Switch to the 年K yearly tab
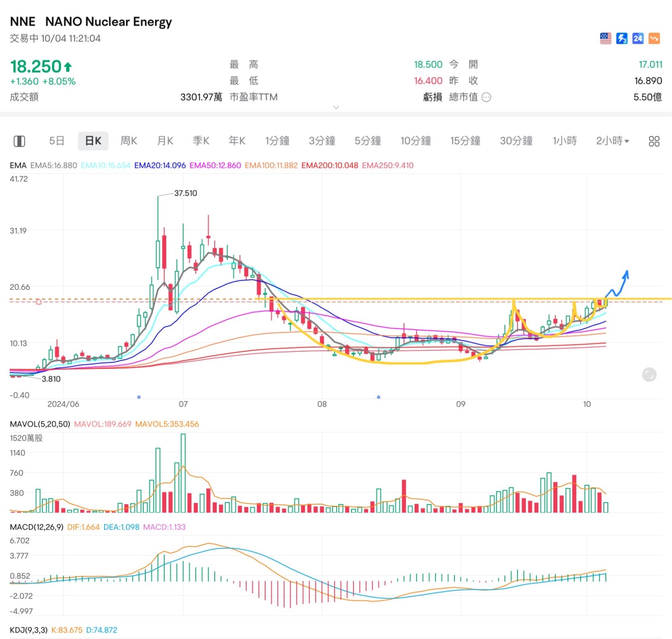The height and width of the screenshot is (639, 672). 237,141
